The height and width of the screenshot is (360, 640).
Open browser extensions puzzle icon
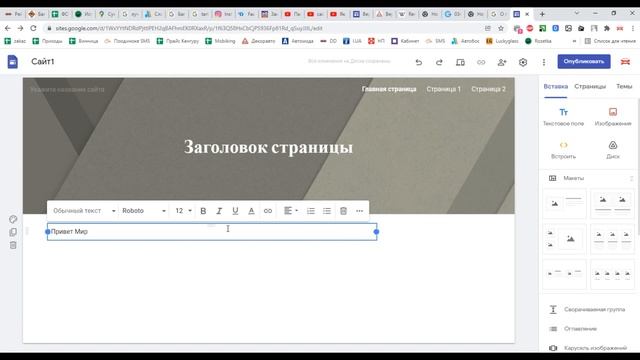coord(607,28)
